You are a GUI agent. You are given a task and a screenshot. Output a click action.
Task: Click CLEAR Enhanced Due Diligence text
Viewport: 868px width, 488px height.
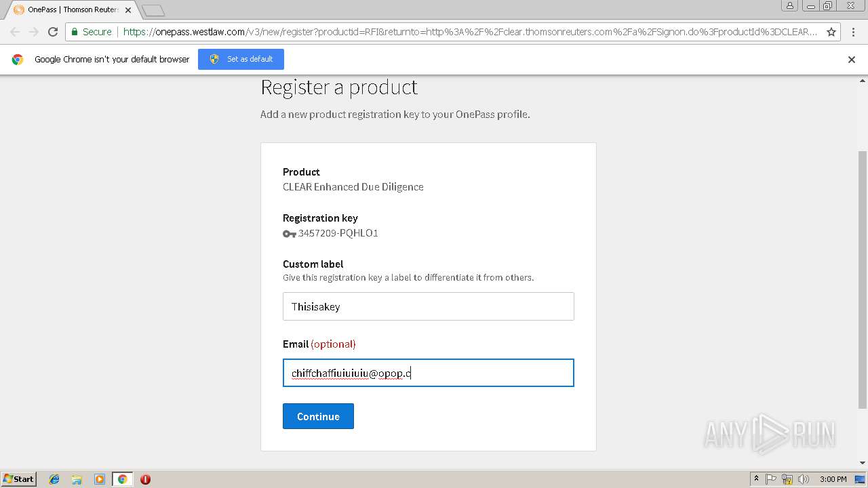[x=353, y=187]
